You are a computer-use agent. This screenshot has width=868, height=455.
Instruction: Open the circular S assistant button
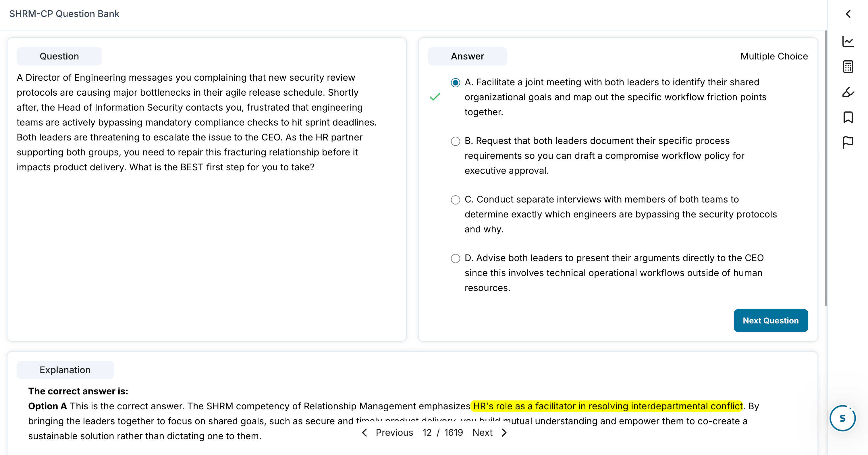pos(842,418)
